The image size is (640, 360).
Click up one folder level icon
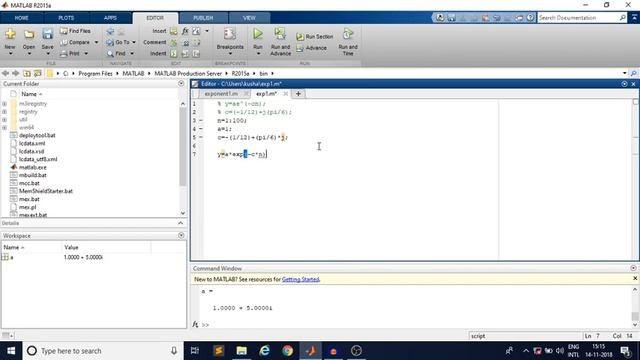click(27, 73)
